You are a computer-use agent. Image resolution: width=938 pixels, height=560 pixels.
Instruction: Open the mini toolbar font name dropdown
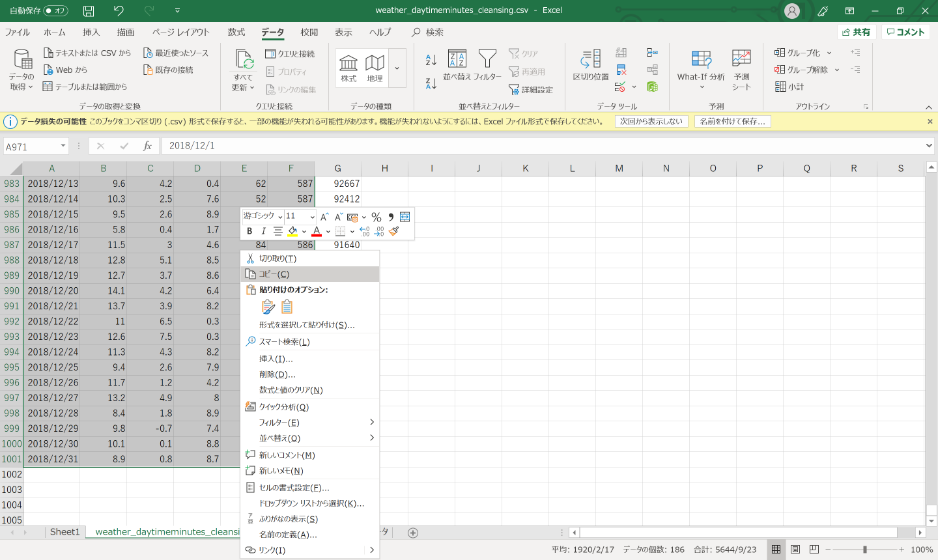tap(280, 217)
